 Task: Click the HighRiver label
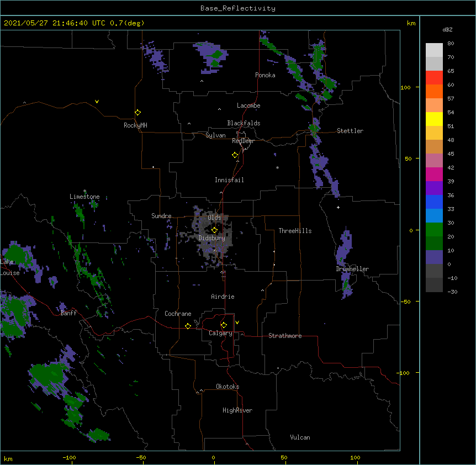tap(237, 410)
